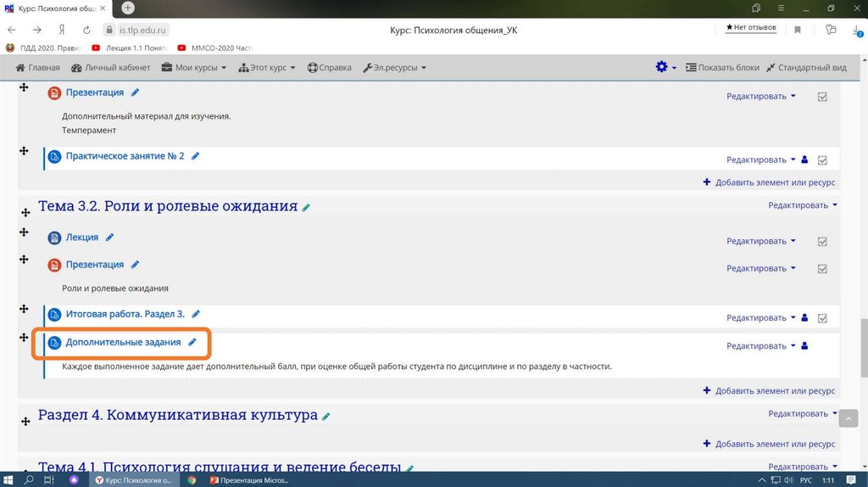The image size is (868, 487).
Task: Click РУС language indicator in system tray
Action: click(806, 480)
